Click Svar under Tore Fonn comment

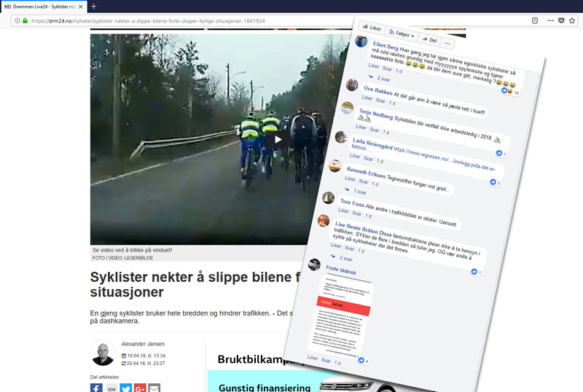pyautogui.click(x=356, y=213)
